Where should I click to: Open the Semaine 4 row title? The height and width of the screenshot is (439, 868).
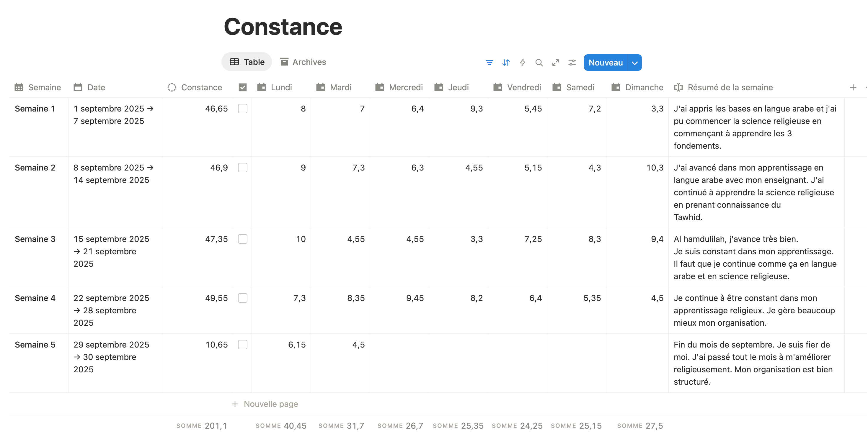[x=35, y=298]
